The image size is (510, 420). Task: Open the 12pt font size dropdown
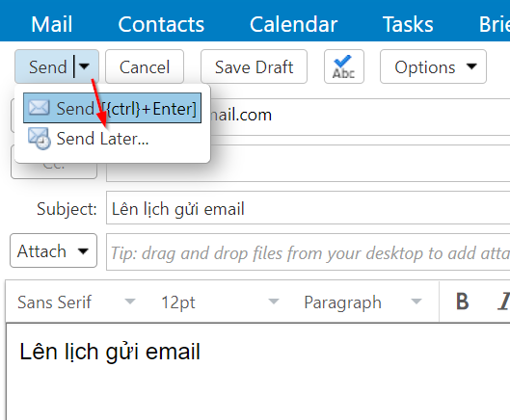pyautogui.click(x=220, y=302)
